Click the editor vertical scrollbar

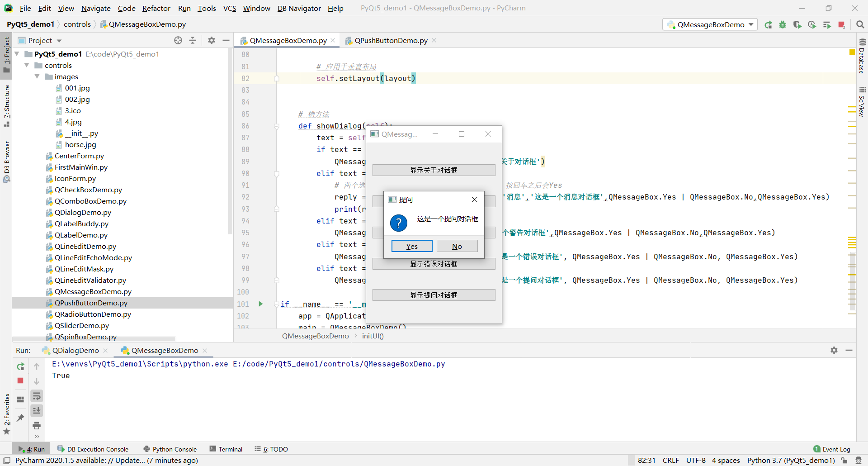(x=852, y=281)
